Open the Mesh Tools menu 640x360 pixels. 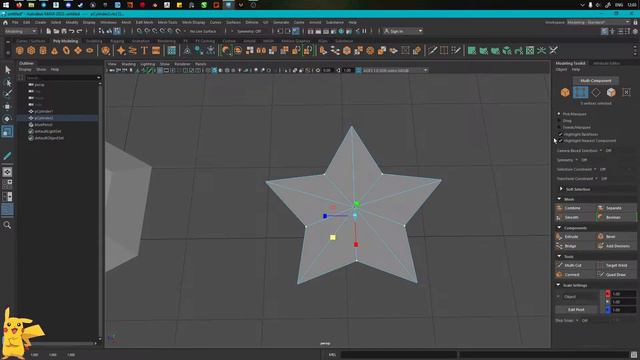click(167, 22)
